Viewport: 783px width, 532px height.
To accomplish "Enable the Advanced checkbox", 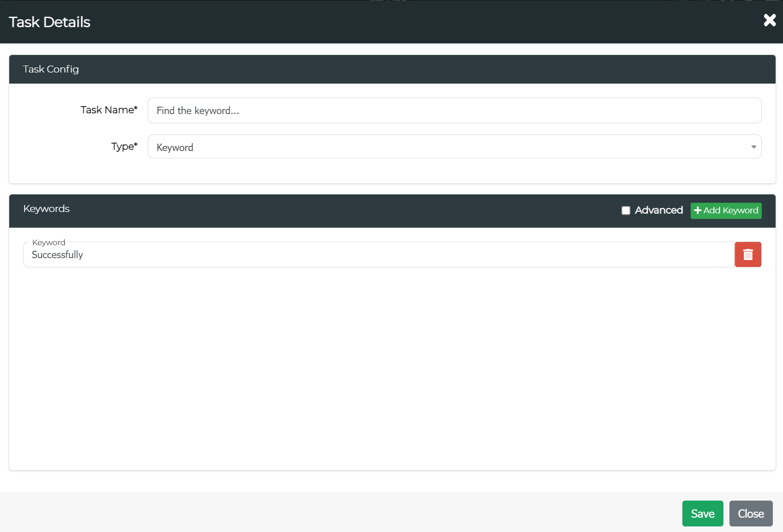I will tap(626, 211).
